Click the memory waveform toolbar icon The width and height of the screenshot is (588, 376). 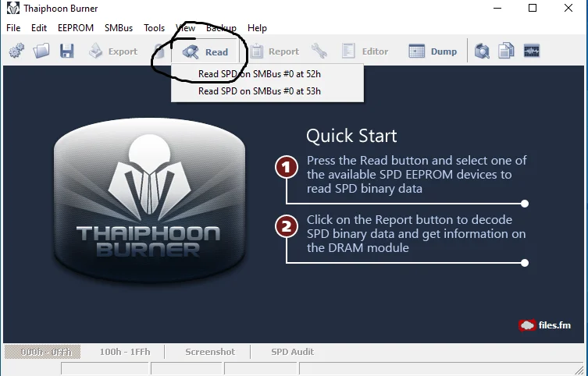(x=531, y=51)
